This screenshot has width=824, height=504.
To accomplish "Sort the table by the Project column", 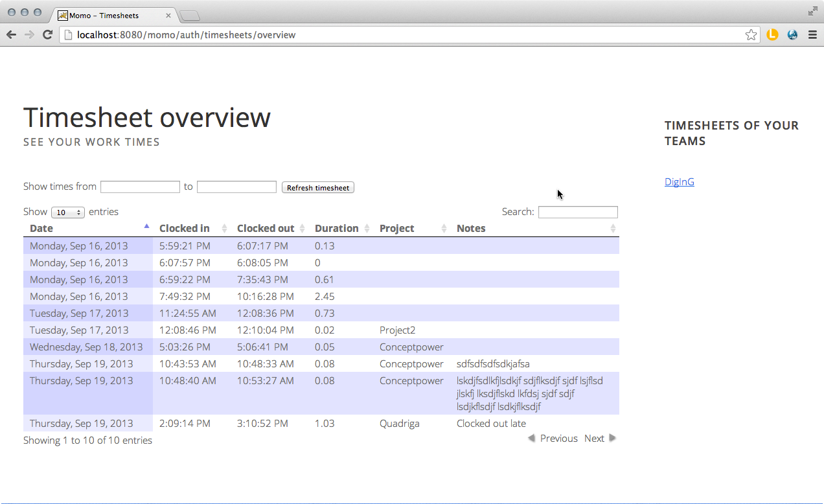I will point(443,228).
